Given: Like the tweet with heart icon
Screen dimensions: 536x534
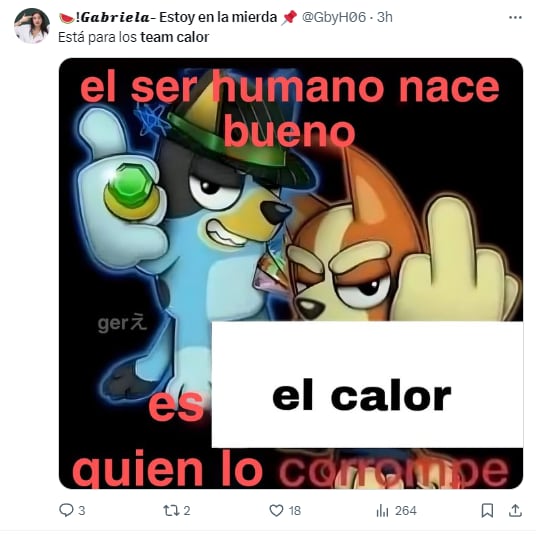Looking at the screenshot, I should [x=276, y=510].
